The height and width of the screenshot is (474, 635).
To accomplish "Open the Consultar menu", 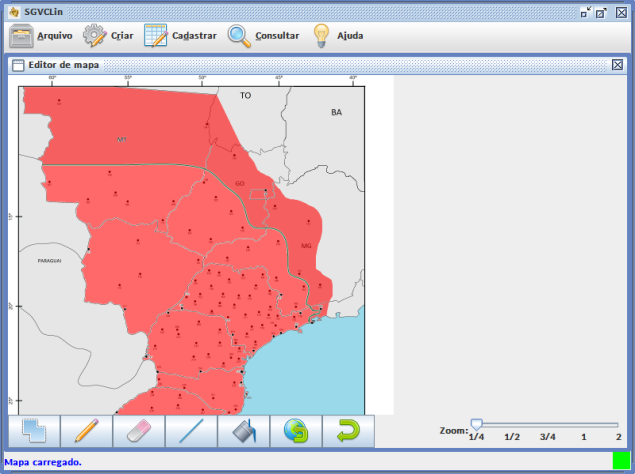I will (263, 36).
